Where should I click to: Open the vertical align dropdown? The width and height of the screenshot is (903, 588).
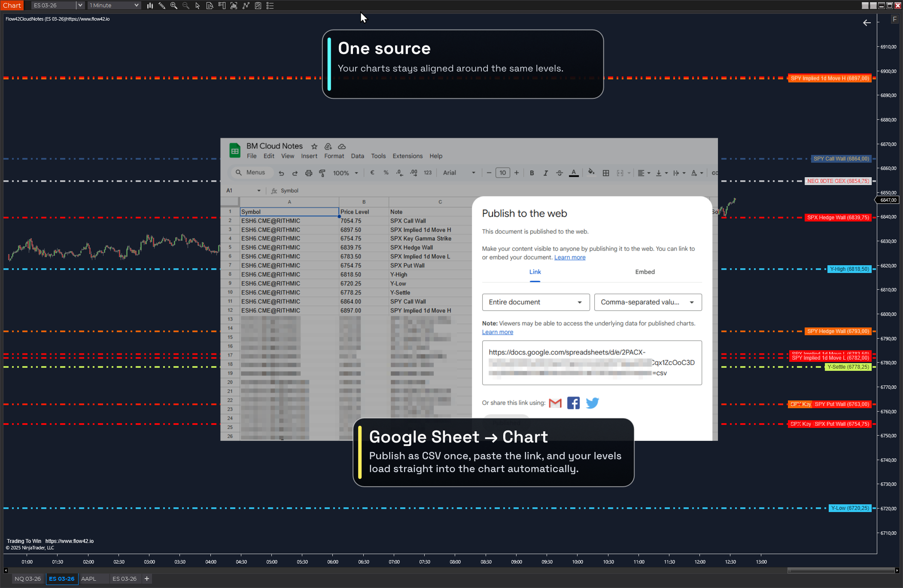[x=662, y=173]
